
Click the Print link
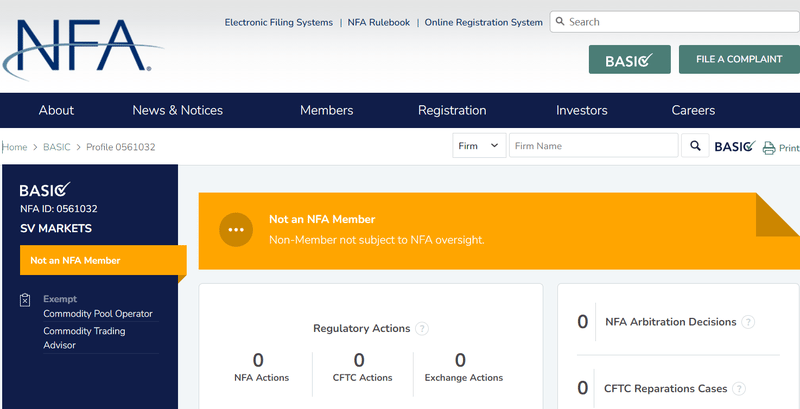tap(789, 148)
